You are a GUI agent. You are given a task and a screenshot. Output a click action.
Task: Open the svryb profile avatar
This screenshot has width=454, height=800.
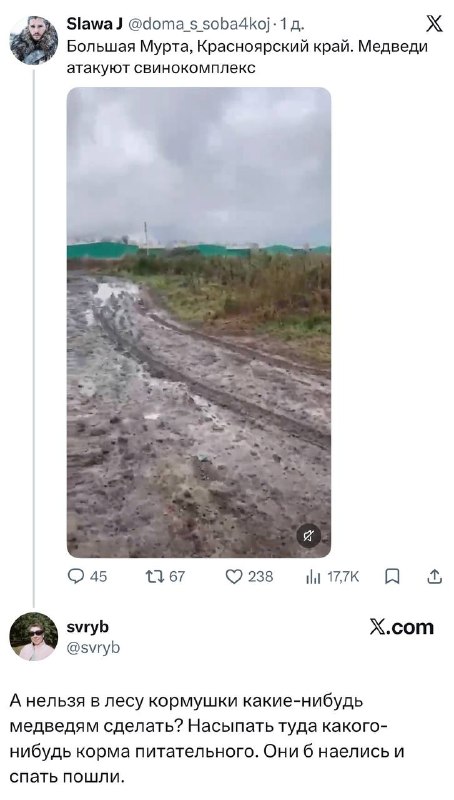(34, 636)
